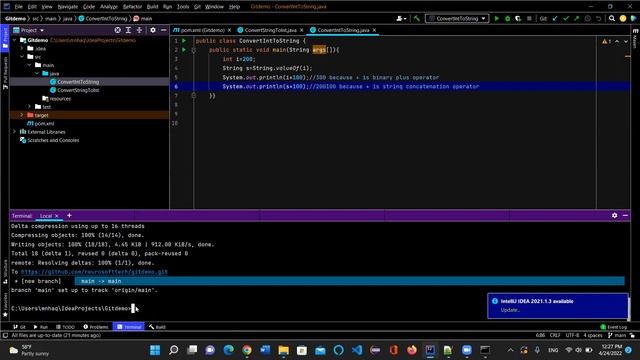Run with coverage icon in the toolbar
The height and width of the screenshot is (360, 640).
(518, 18)
